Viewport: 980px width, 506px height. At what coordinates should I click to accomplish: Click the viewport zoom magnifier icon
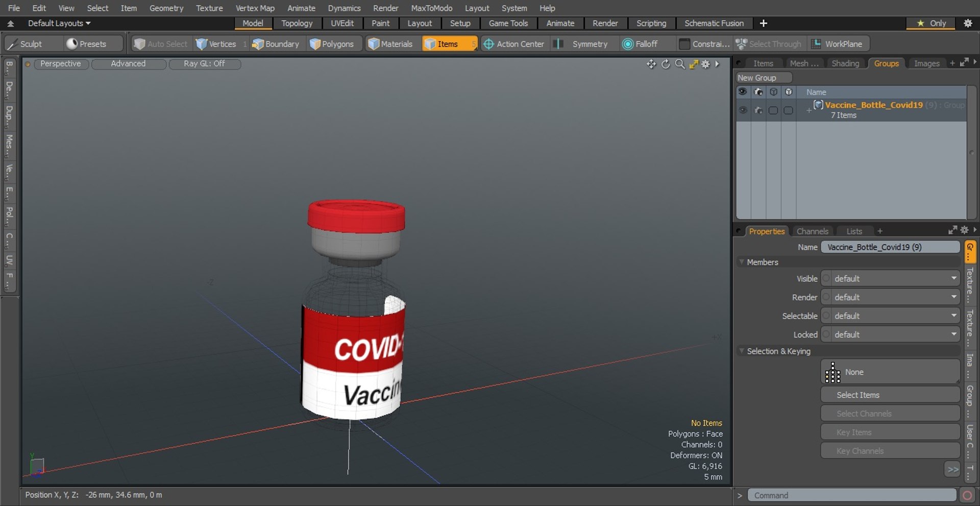coord(680,64)
